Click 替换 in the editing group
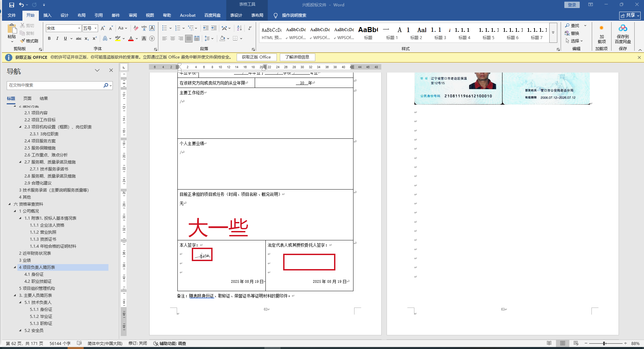The image size is (644, 349). 572,33
